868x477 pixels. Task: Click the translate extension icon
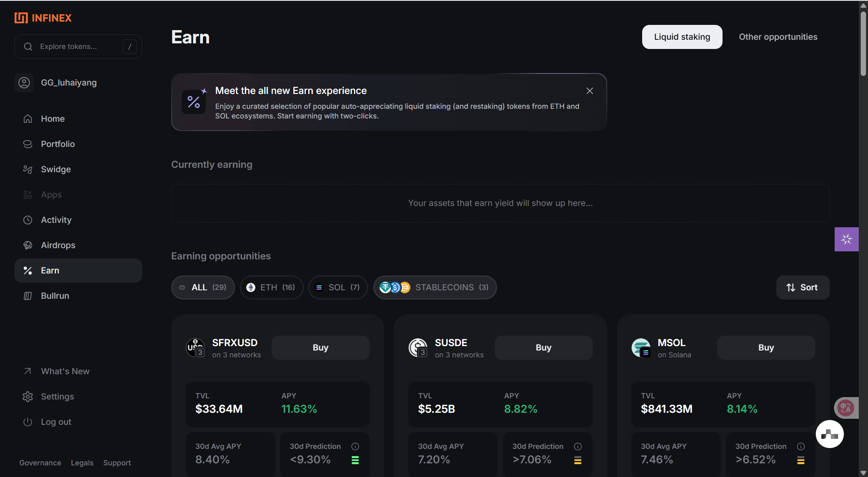click(x=846, y=408)
